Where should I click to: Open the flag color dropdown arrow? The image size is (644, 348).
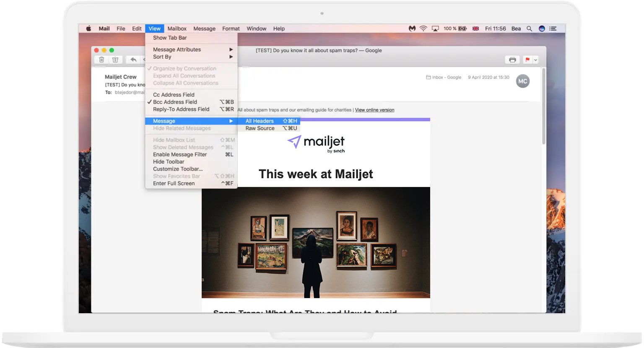click(535, 60)
